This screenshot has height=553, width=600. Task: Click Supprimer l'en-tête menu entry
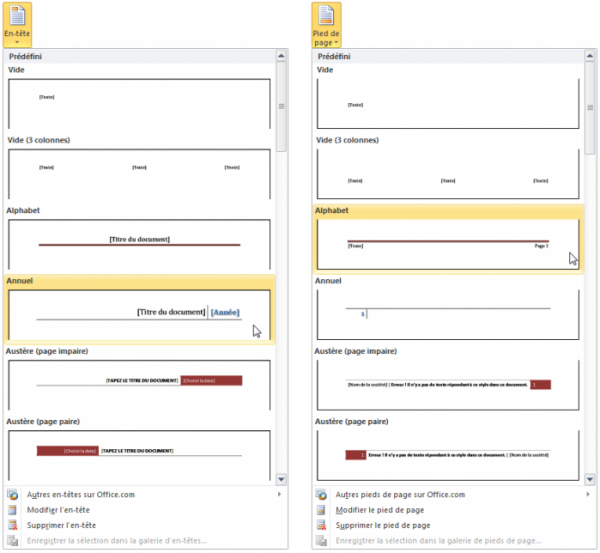click(145, 525)
